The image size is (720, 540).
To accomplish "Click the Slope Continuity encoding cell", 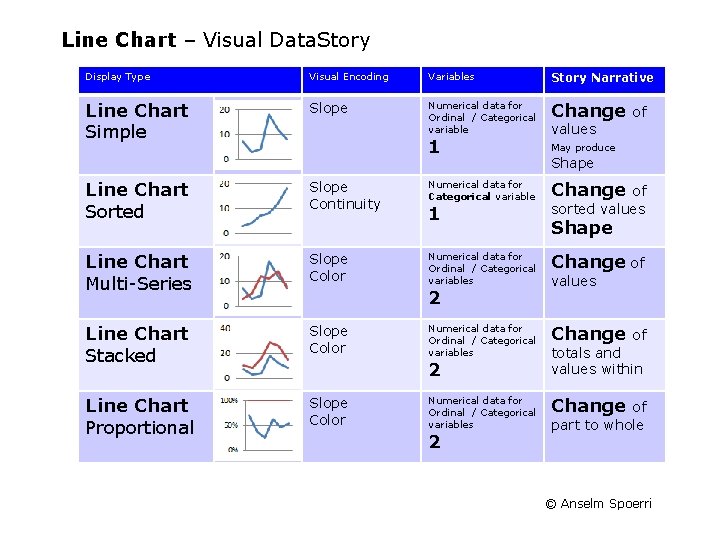I will coord(345,195).
